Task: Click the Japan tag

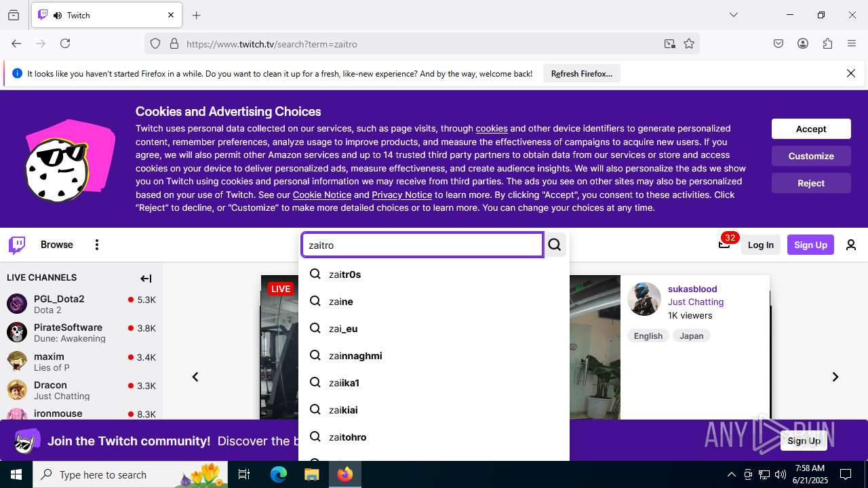Action: pos(692,335)
